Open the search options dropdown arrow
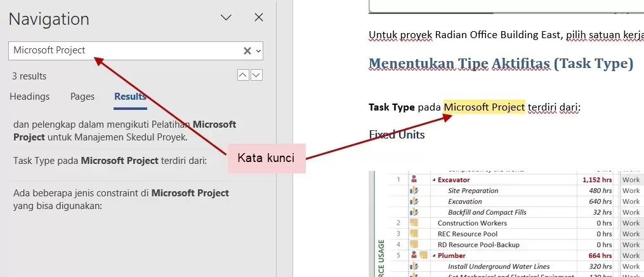Viewport: 644px width, 277px height. pyautogui.click(x=258, y=51)
